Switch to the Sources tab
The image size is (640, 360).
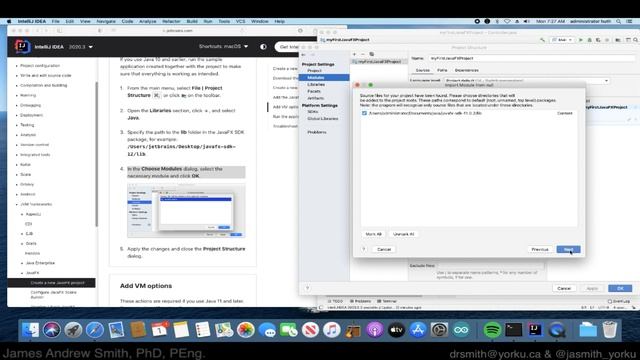(422, 70)
